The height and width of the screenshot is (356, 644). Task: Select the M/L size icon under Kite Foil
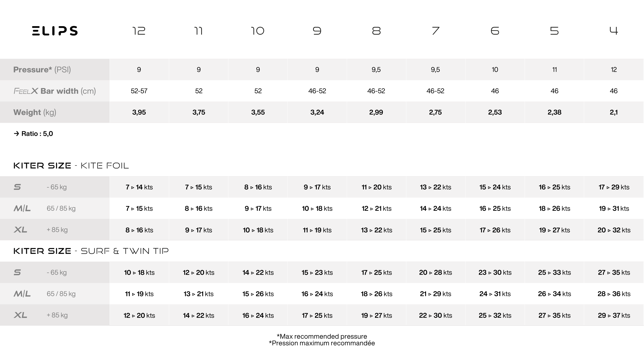click(22, 208)
